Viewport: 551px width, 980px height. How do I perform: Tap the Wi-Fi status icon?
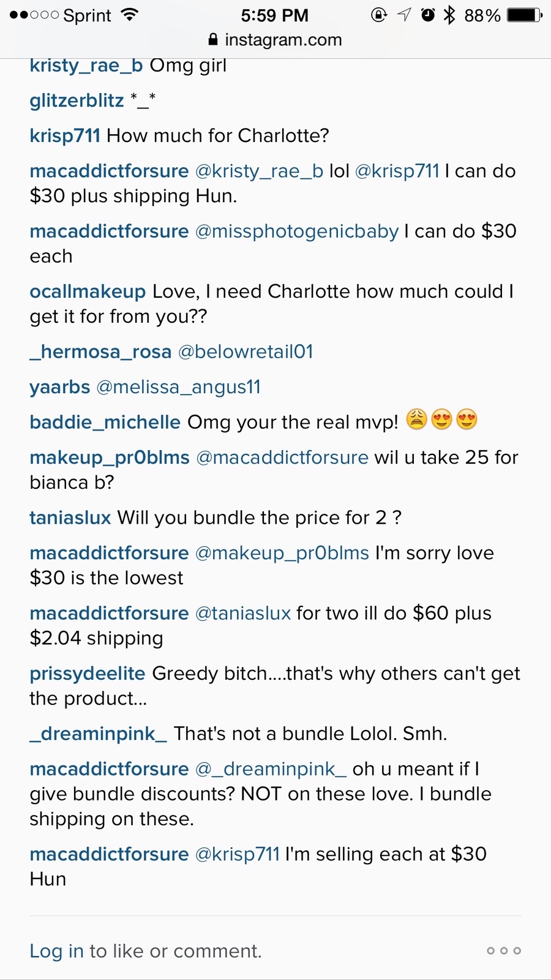(x=129, y=15)
